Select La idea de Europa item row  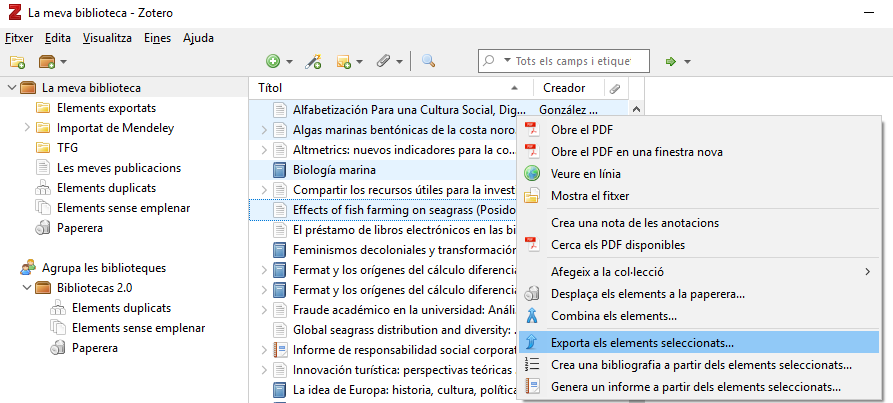(x=384, y=390)
